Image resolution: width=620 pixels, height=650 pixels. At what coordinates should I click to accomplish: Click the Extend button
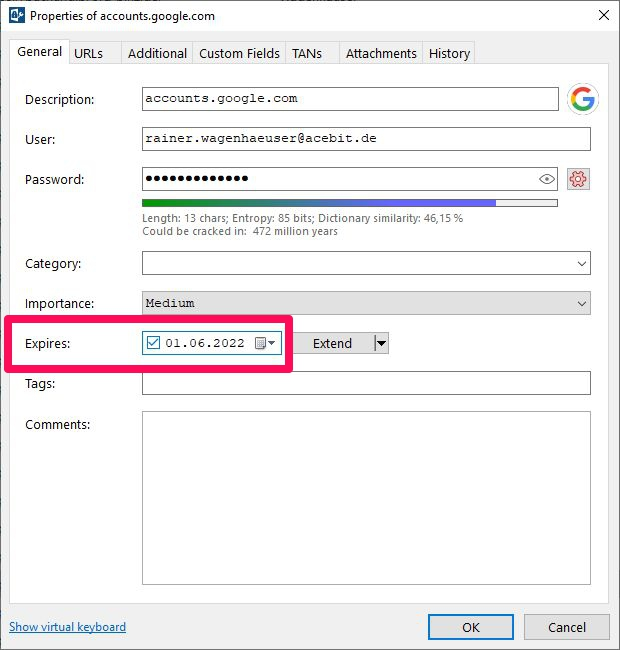[332, 343]
